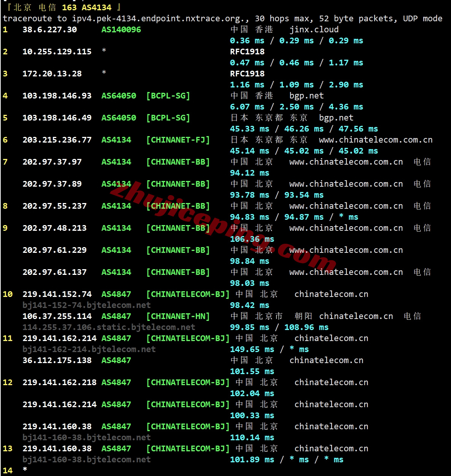Click the latency value 108.96 ms

[x=306, y=327]
